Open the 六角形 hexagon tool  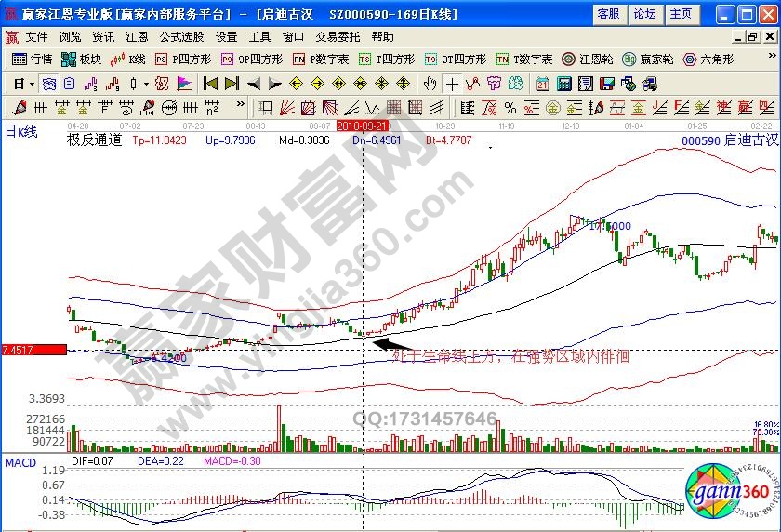(x=708, y=60)
